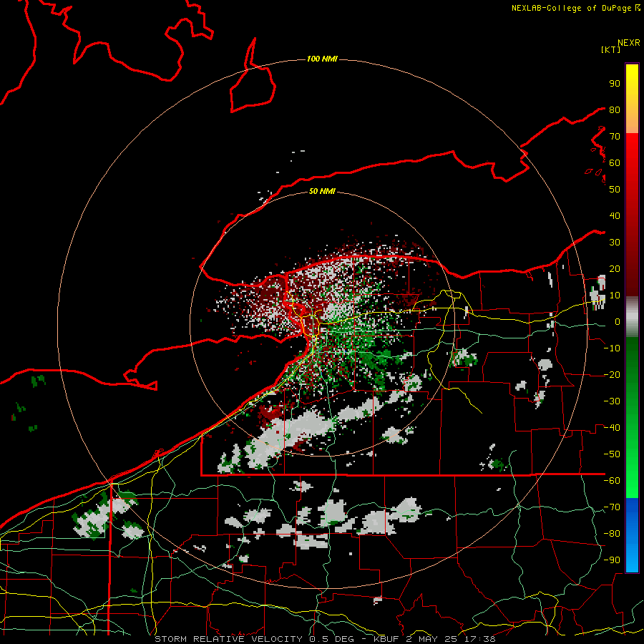
Task: Click the 80 value on the velocity scale
Action: click(x=615, y=110)
